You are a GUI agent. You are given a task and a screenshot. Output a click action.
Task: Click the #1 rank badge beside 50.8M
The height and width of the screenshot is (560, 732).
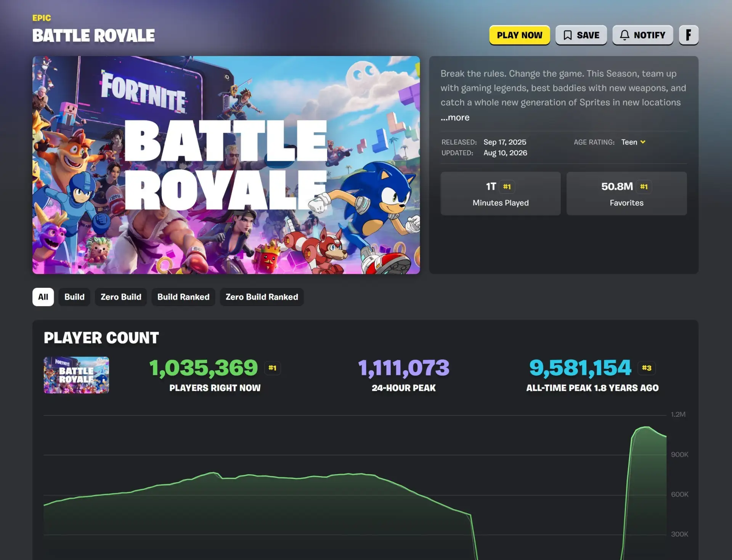644,187
